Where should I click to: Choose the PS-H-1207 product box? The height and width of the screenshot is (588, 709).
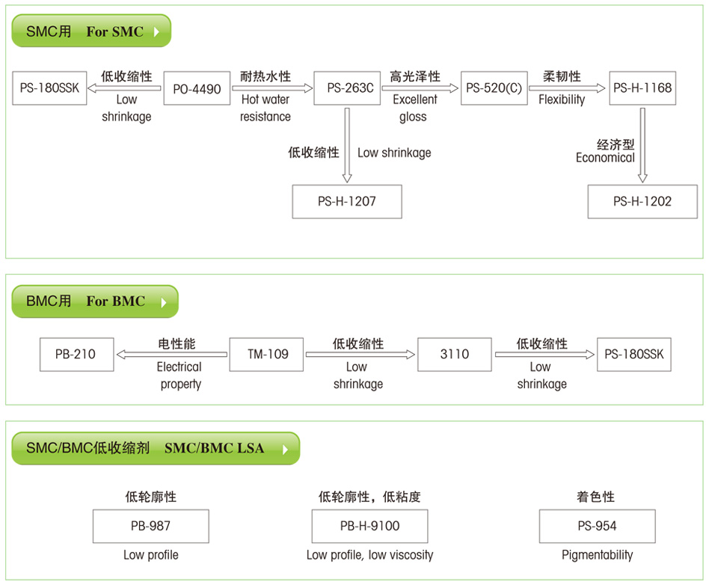point(346,202)
